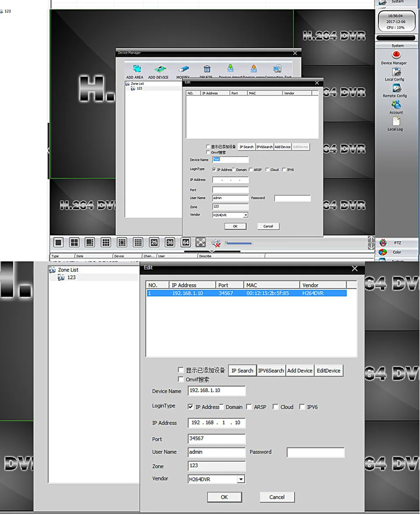Click the Device Name field showing 192.168.1.10
The image size is (420, 515).
coord(217,391)
